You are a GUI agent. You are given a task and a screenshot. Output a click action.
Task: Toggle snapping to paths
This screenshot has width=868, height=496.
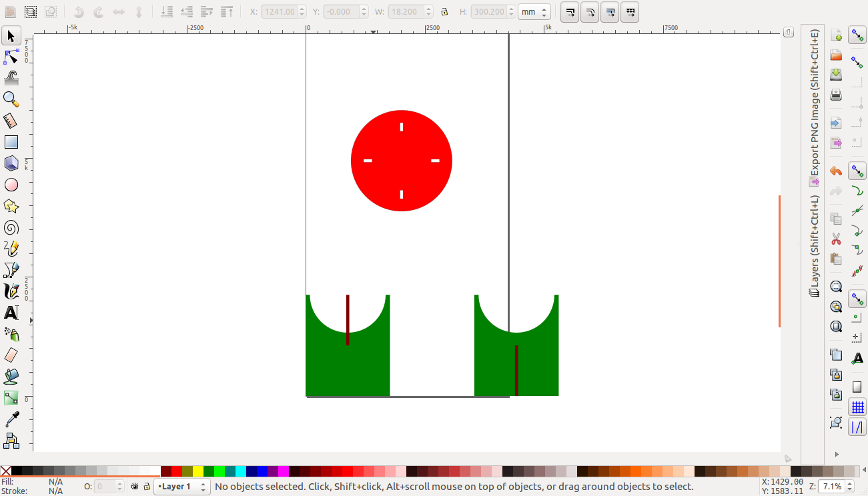(x=857, y=191)
